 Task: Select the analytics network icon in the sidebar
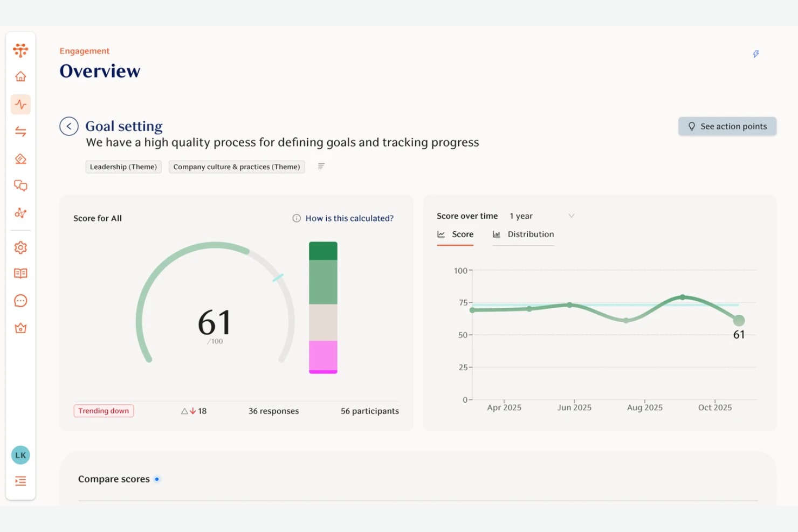[20, 213]
